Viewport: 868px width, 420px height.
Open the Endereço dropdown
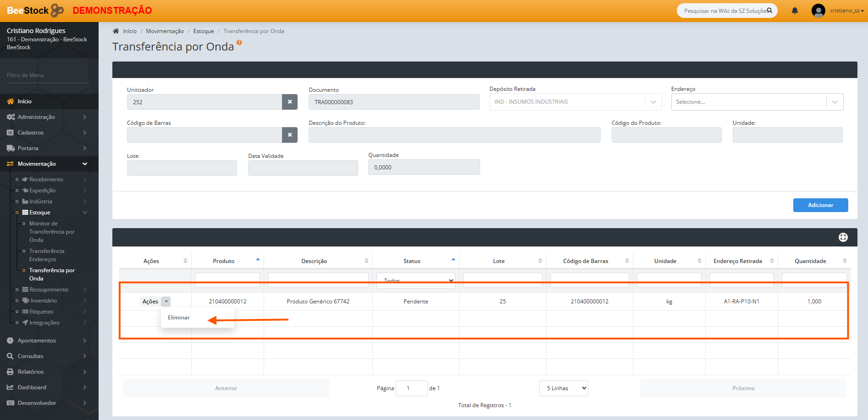coord(757,102)
